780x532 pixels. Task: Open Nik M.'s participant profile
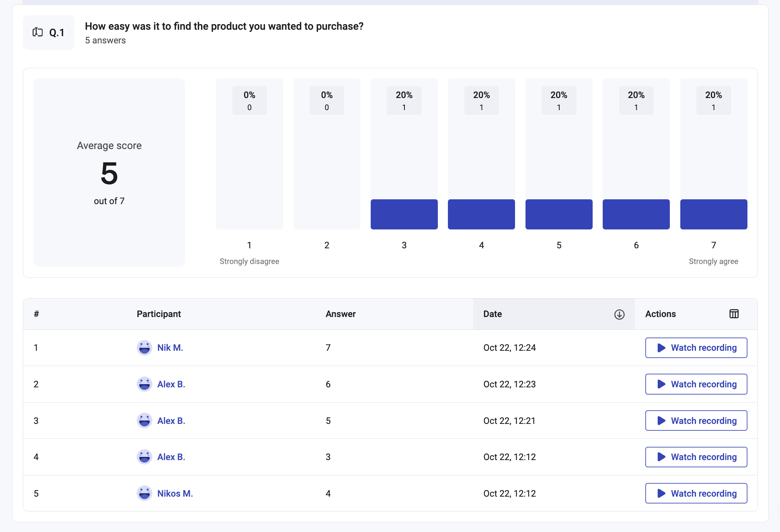click(170, 348)
